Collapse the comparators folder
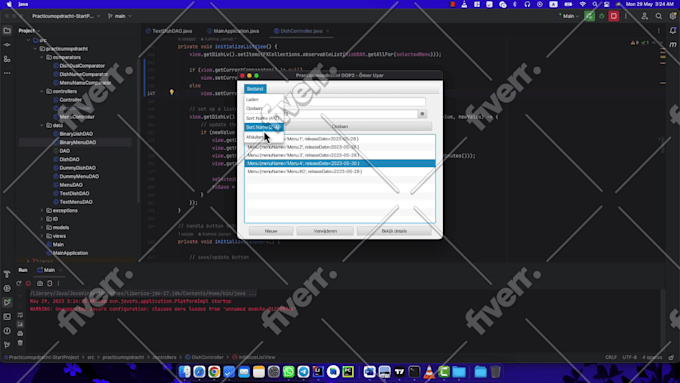Image resolution: width=680 pixels, height=383 pixels. click(x=42, y=57)
